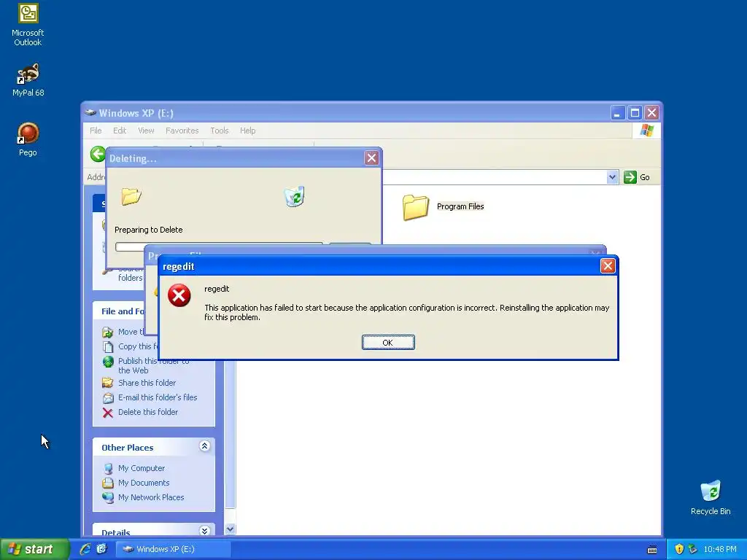This screenshot has height=560, width=747.
Task: Click the E-mail this folder's files icon
Action: [108, 397]
